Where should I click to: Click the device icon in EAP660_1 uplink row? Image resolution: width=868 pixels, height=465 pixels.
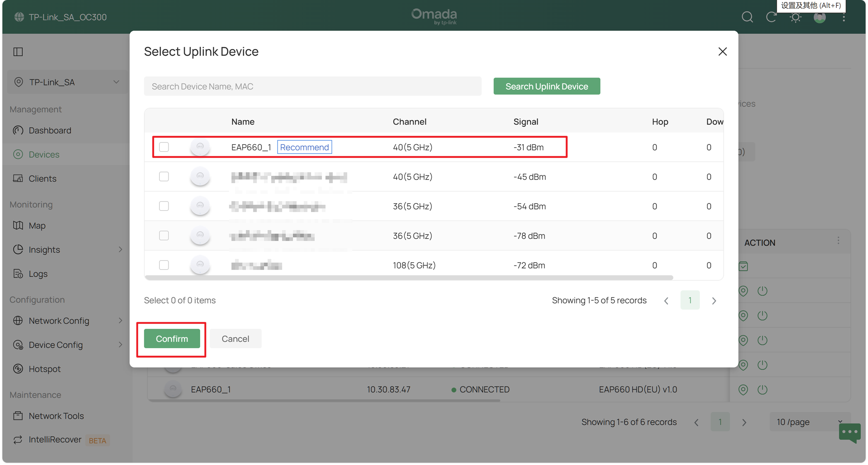point(200,147)
